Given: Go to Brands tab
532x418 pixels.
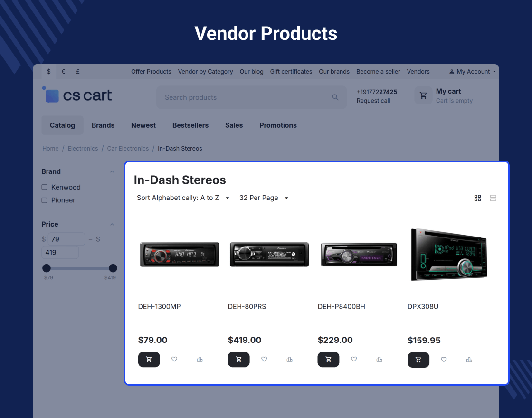Looking at the screenshot, I should [x=103, y=125].
